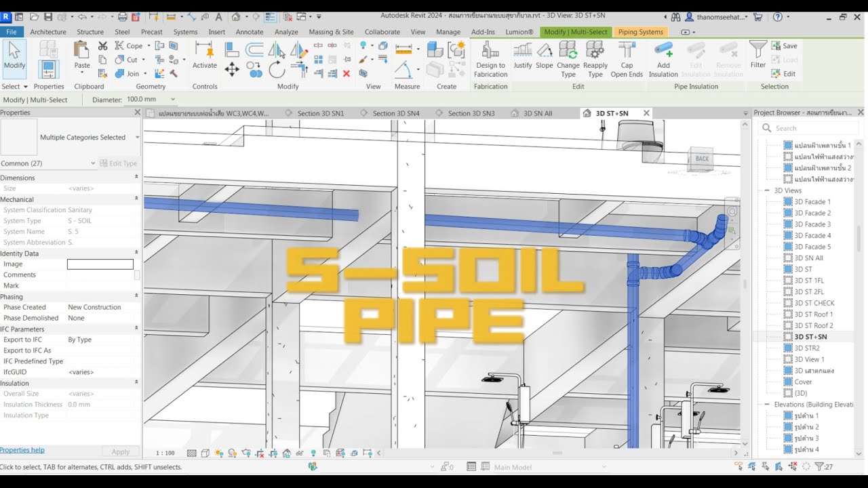Viewport: 868px width, 488px height.
Task: Collapse Elevations (Building Elevation) node
Action: pyautogui.click(x=767, y=405)
